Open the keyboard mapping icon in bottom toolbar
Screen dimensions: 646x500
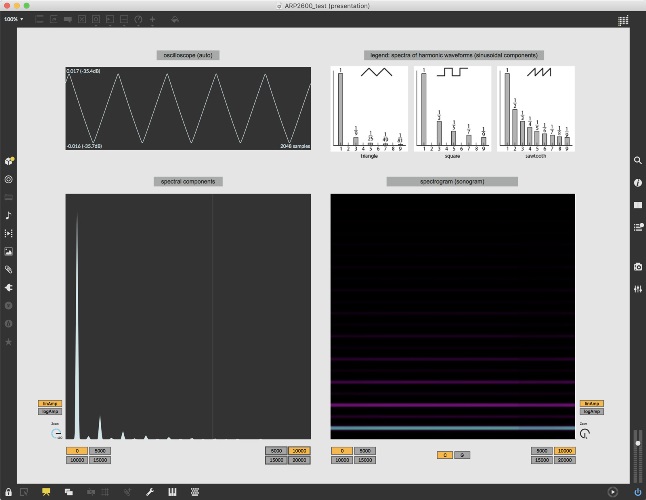(195, 492)
